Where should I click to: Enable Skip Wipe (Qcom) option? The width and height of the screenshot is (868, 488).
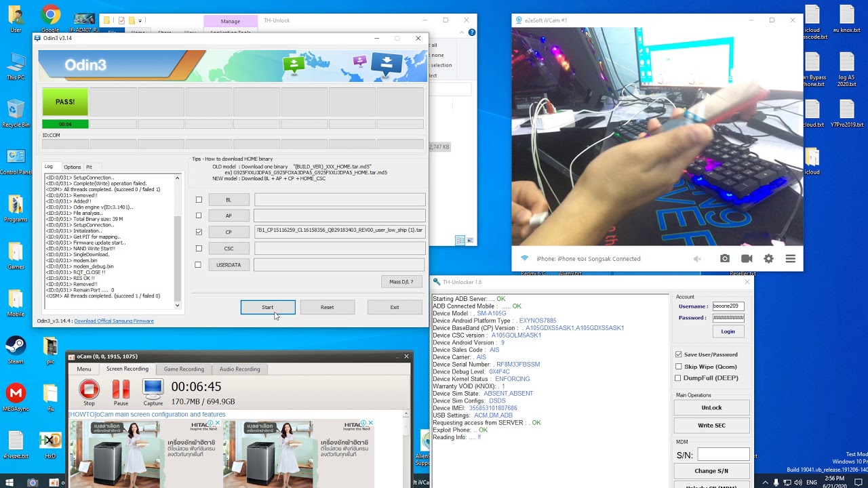[678, 367]
